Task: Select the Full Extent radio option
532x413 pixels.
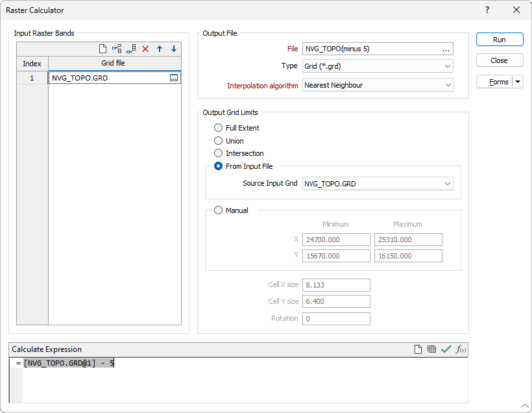Action: pyautogui.click(x=219, y=128)
